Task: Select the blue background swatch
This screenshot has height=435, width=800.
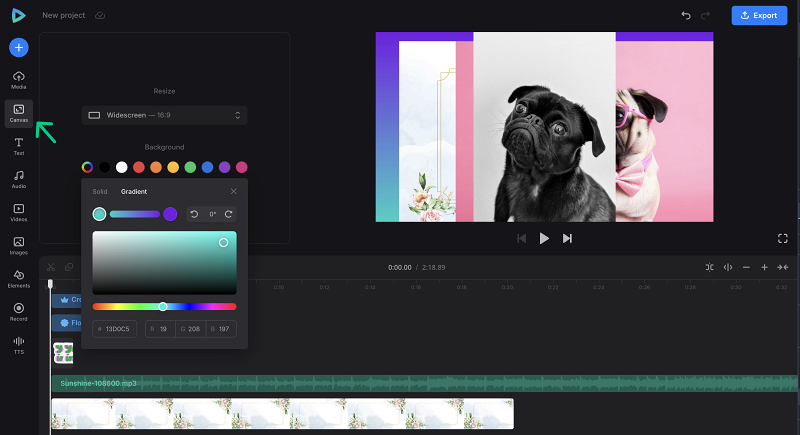Action: point(207,167)
